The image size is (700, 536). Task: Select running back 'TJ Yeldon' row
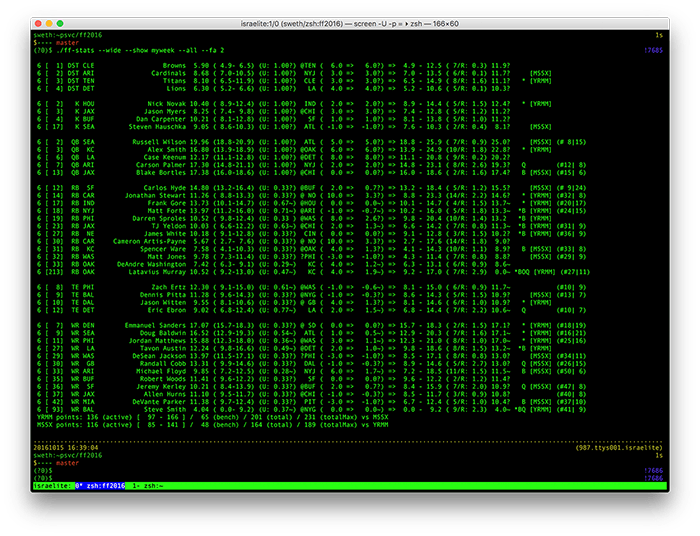tap(312, 226)
